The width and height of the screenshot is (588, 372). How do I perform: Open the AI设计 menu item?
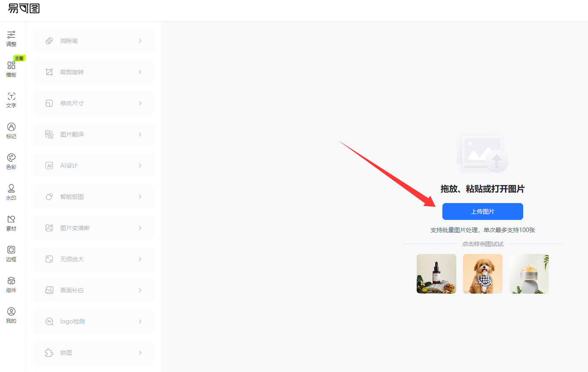94,166
